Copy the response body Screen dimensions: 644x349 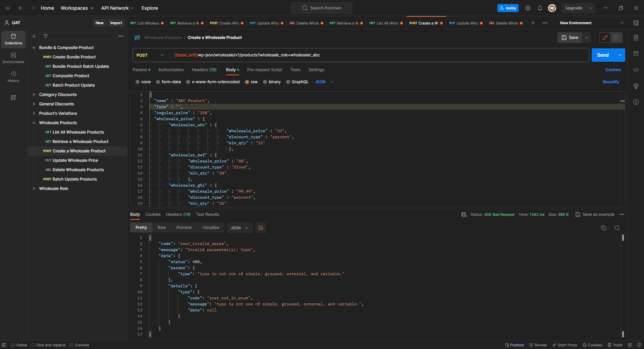[x=604, y=228]
